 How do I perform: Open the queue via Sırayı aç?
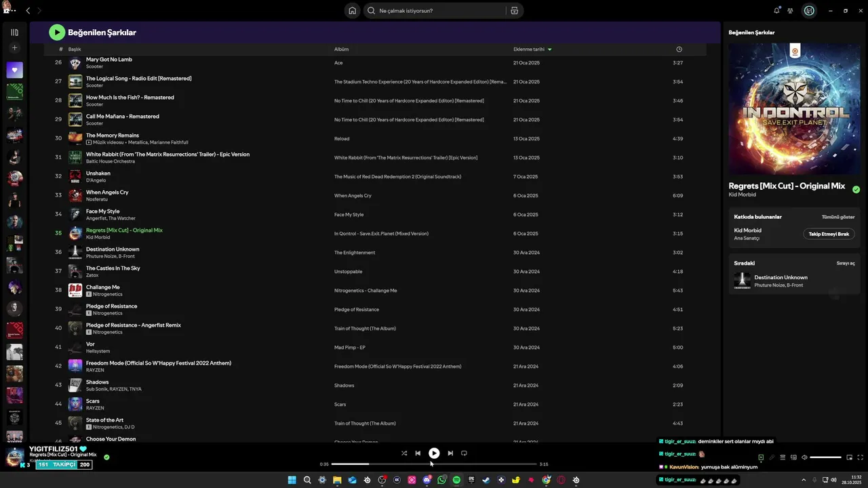click(846, 263)
